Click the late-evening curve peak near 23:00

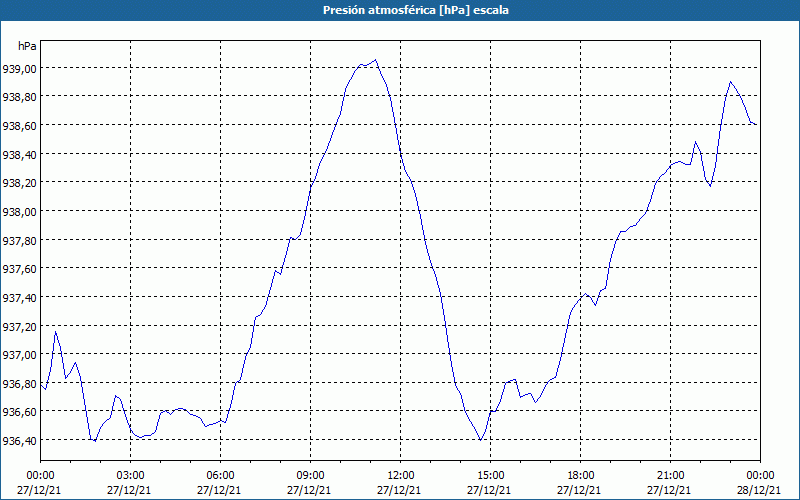(x=731, y=82)
